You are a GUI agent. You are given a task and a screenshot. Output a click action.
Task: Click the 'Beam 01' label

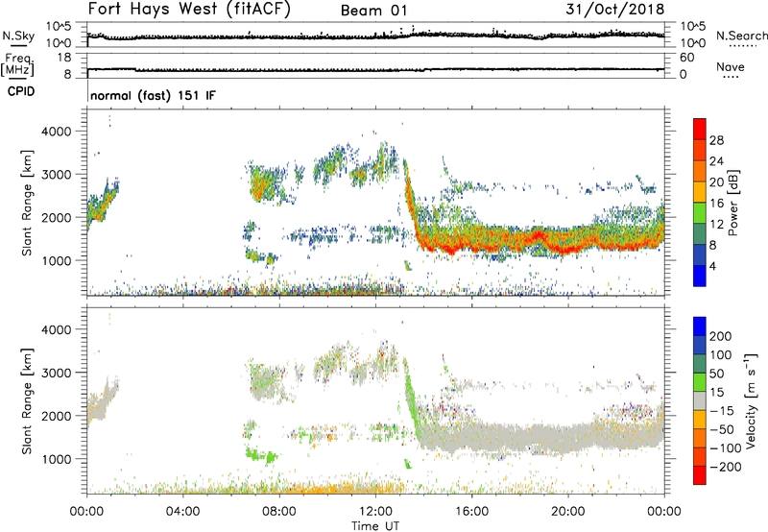(x=373, y=11)
